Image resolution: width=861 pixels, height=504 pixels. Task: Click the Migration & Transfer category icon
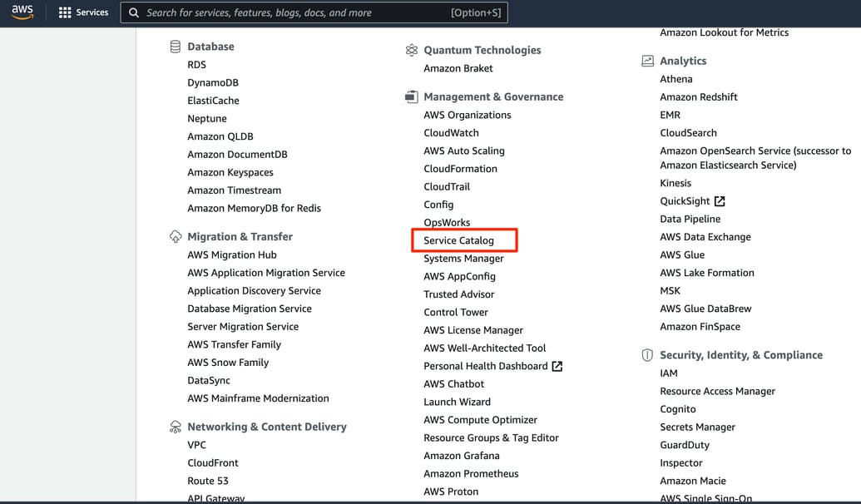(175, 236)
